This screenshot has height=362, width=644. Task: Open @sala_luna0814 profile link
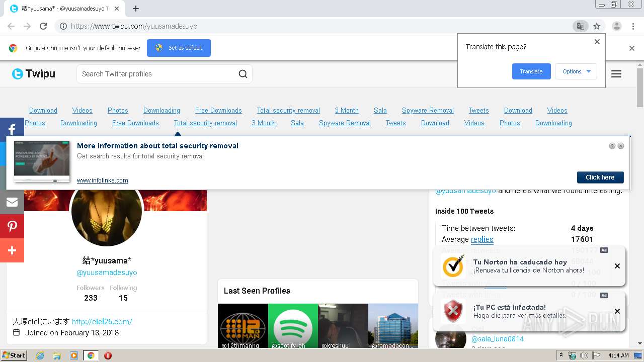(x=498, y=339)
